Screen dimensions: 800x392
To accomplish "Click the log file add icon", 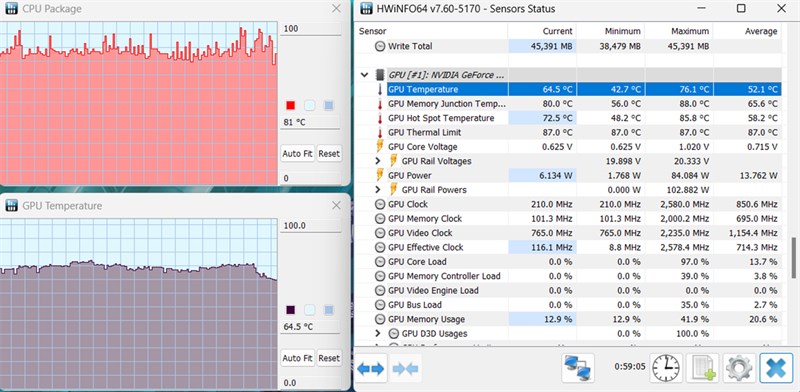I will (703, 368).
